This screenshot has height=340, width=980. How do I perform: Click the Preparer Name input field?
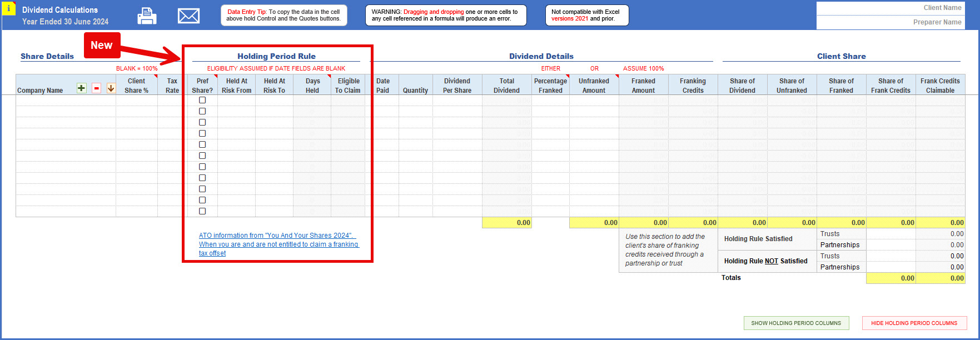tap(890, 22)
